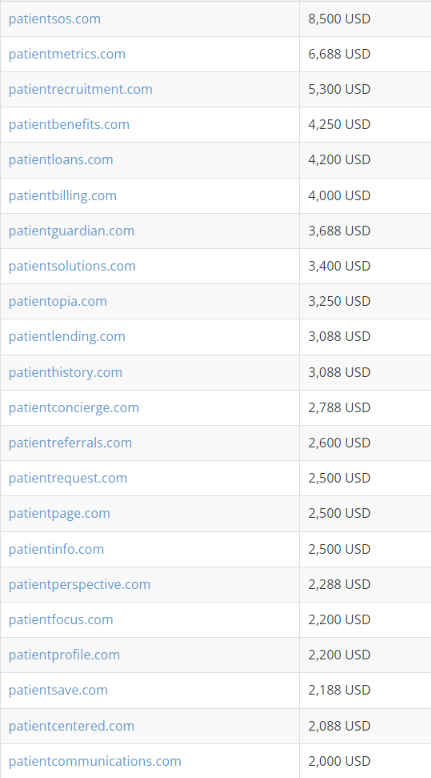
Task: Open the patientloans.com link
Action: 61,160
